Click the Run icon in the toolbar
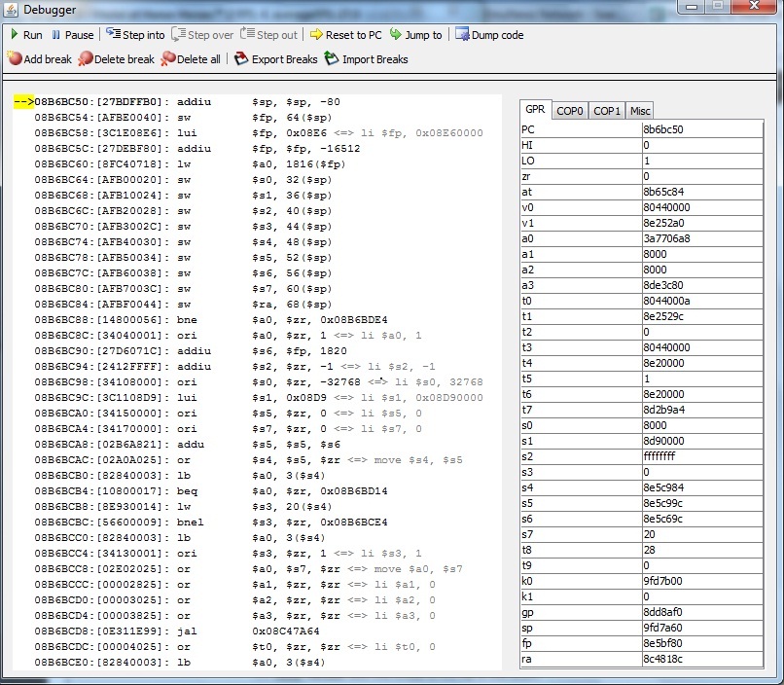This screenshot has width=784, height=685. (x=15, y=35)
